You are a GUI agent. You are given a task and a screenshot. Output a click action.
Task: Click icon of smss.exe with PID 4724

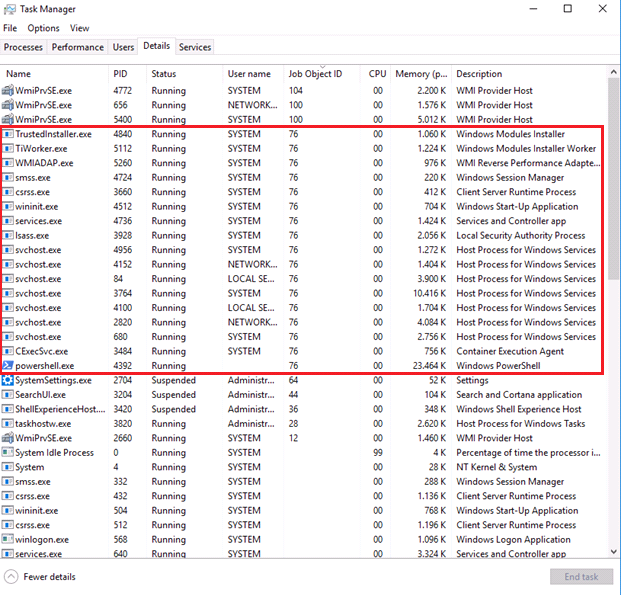pyautogui.click(x=8, y=178)
